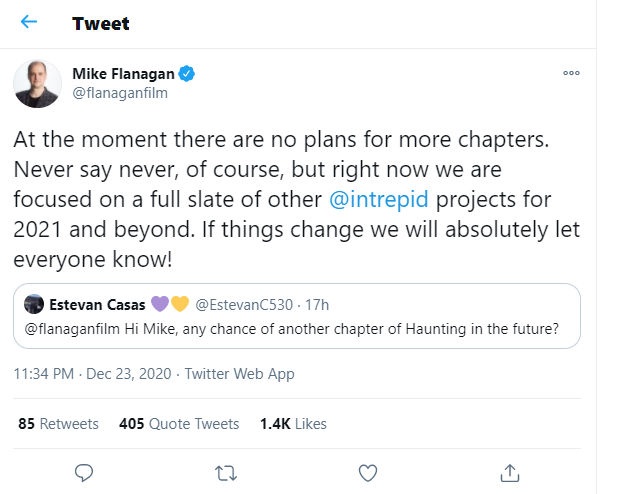Click the Mike Flanagan display name

(x=123, y=73)
